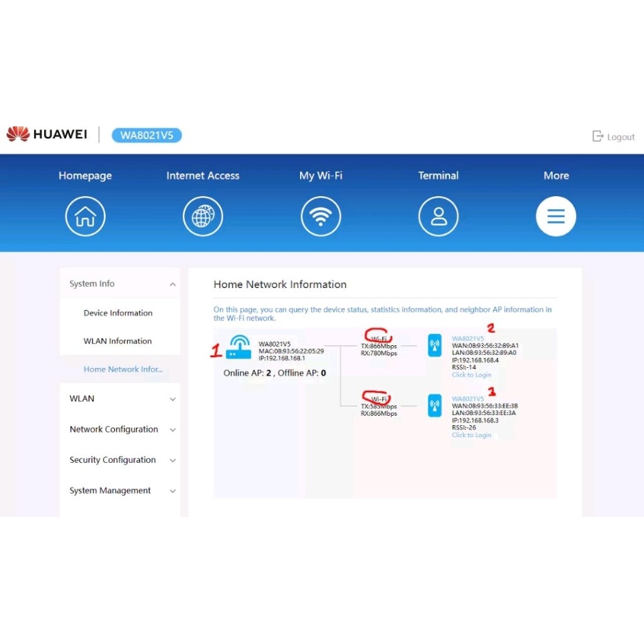Screen dimensions: 644x644
Task: Click the LAN:08:93:56:32:89:A0 text
Action: [x=484, y=352]
